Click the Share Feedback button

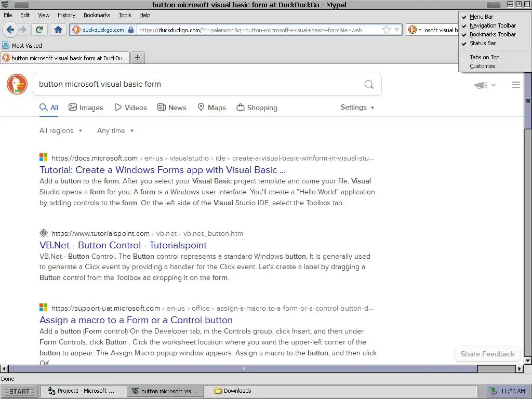tap(487, 354)
